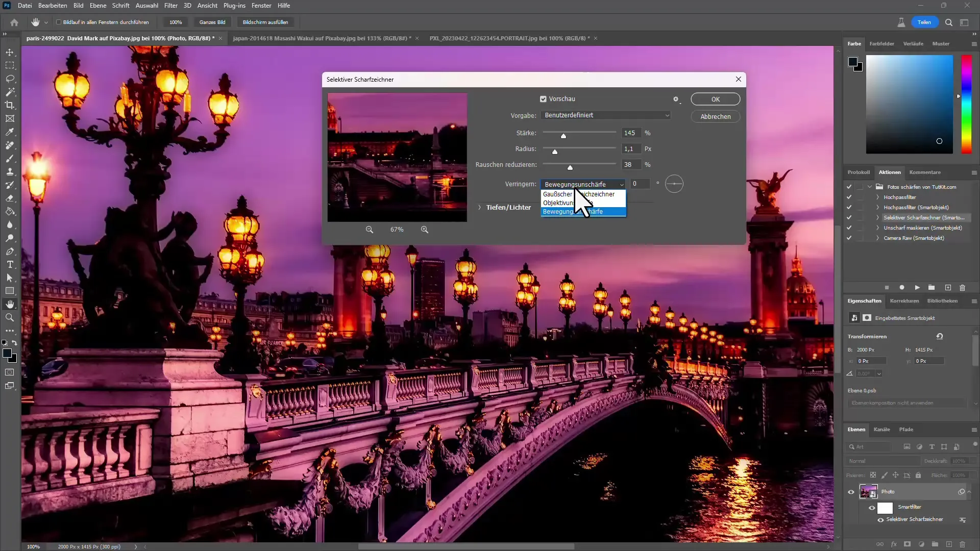This screenshot has width=980, height=551.
Task: Toggle checkmark for Fotos schärfen action set
Action: point(849,187)
